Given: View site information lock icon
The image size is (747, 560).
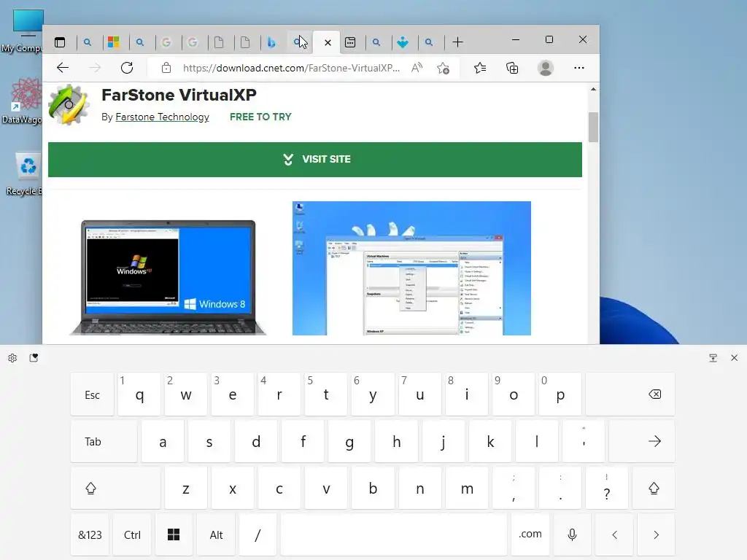Looking at the screenshot, I should coord(166,68).
